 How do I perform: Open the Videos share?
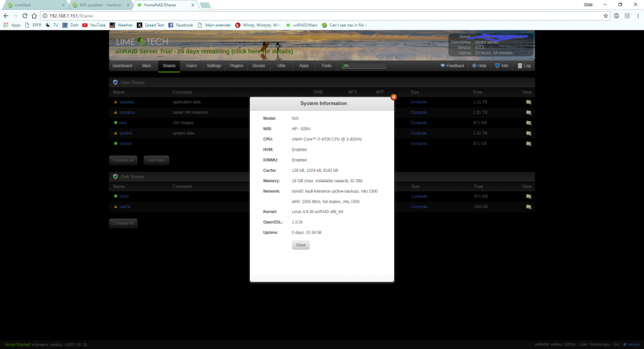(x=126, y=144)
